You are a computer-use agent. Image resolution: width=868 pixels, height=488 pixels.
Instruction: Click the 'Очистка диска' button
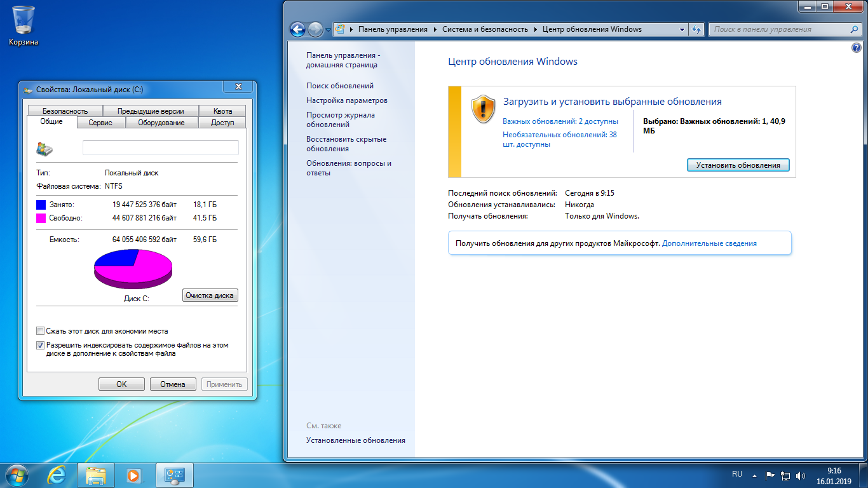(210, 295)
